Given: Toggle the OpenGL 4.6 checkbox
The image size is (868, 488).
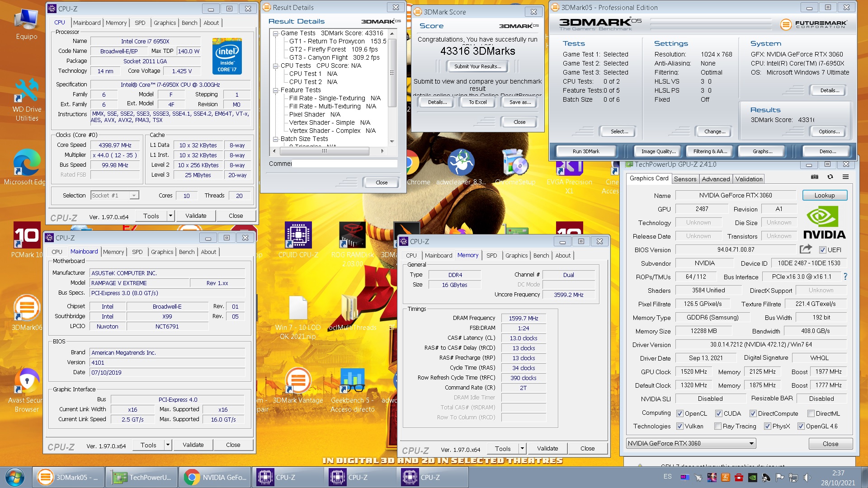Looking at the screenshot, I should point(801,426).
